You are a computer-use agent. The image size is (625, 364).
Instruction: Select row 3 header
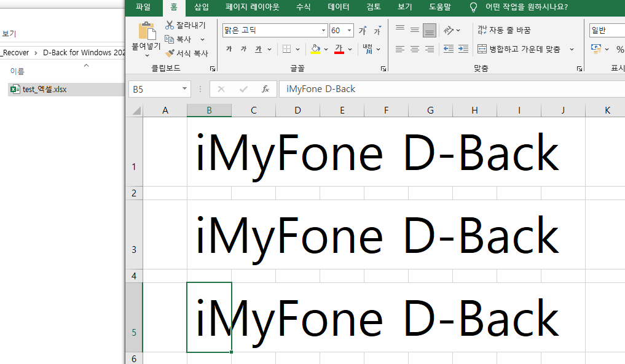pos(134,234)
